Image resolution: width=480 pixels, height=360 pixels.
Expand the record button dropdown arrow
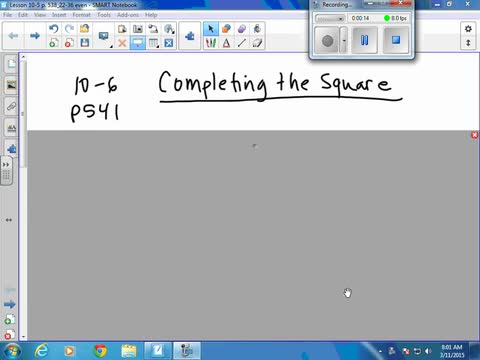pyautogui.click(x=344, y=40)
